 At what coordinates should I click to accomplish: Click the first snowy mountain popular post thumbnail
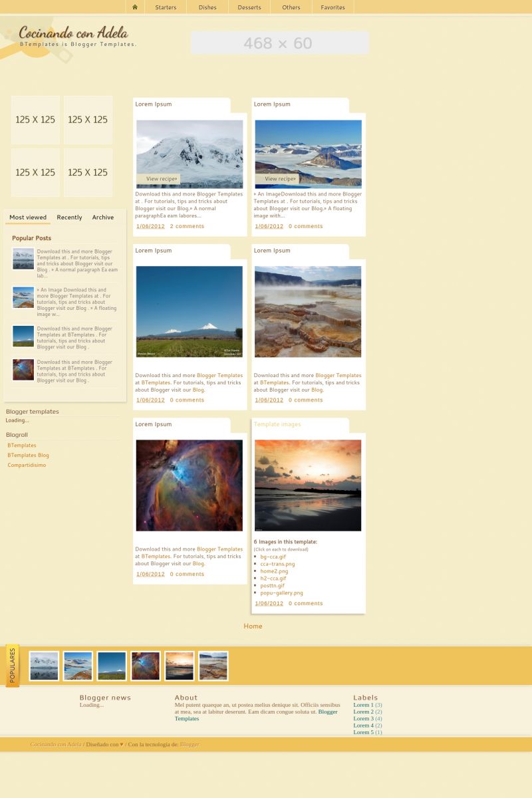click(x=23, y=259)
